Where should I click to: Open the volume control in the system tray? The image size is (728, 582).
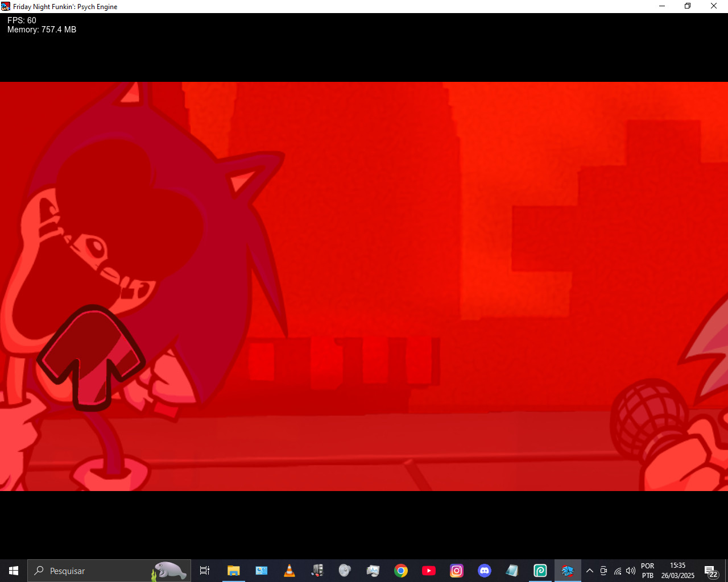(631, 571)
